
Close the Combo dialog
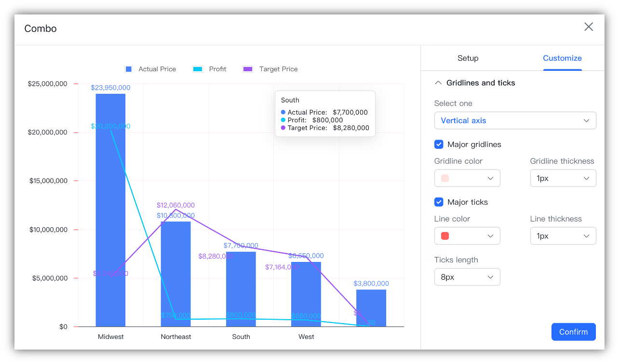[589, 27]
